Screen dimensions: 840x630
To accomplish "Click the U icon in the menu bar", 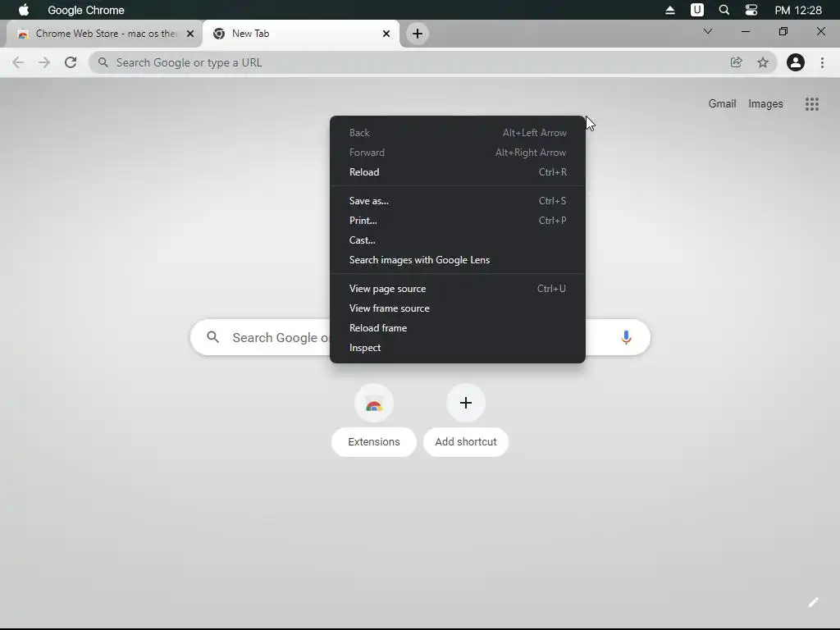I will pos(697,10).
